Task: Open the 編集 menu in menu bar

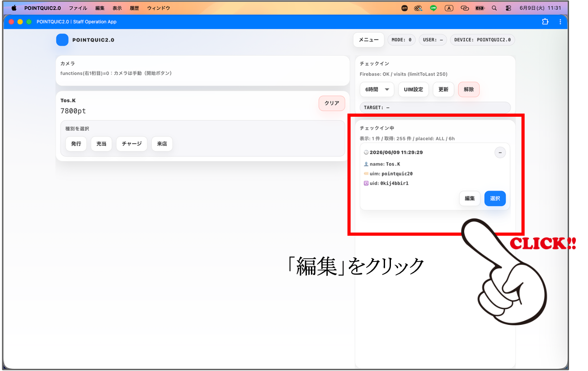Action: click(100, 8)
